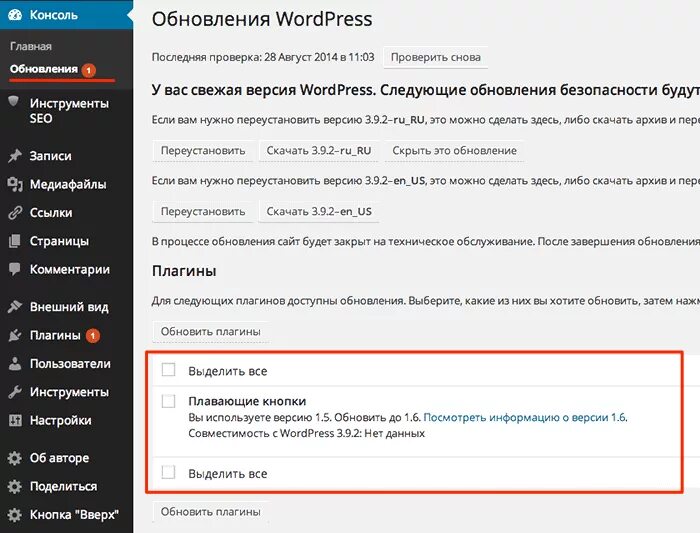The width and height of the screenshot is (700, 533).
Task: Click the Настройки sliders icon
Action: point(15,420)
